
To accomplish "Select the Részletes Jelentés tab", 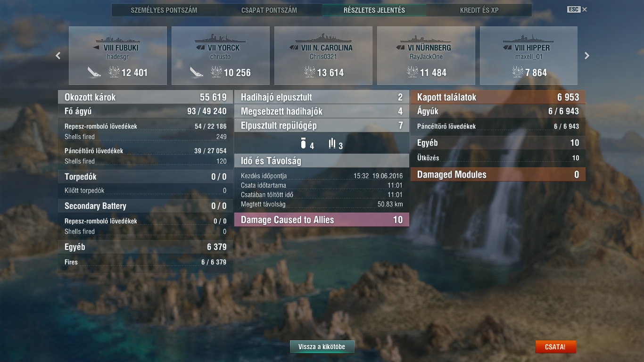I will (x=374, y=10).
